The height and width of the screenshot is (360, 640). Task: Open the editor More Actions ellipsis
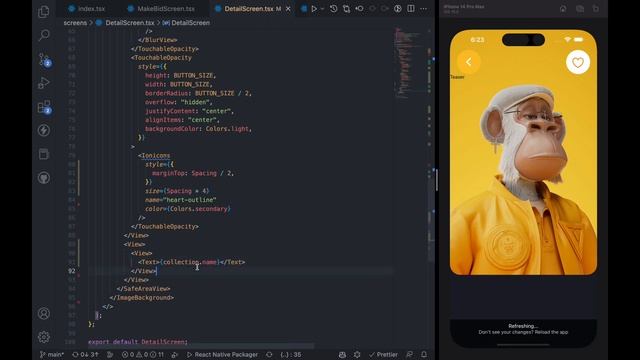pyautogui.click(x=424, y=9)
